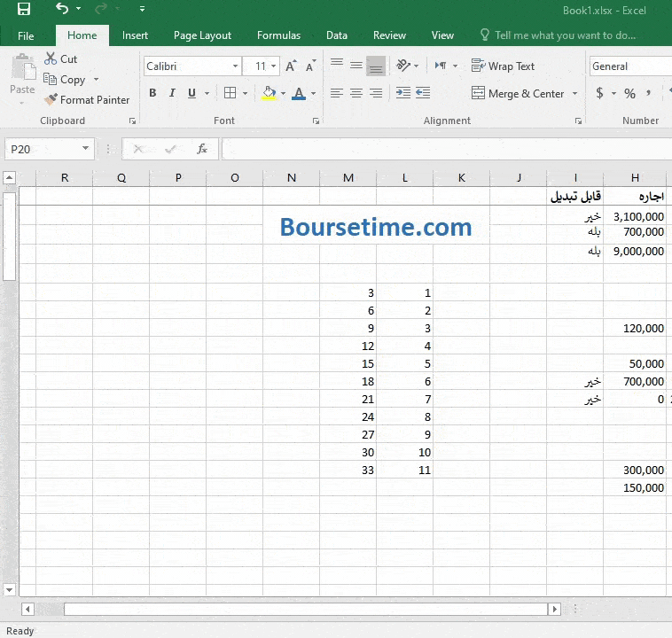Viewport: 672px width, 638px height.
Task: Expand Font Color palette arrow
Action: coord(313,93)
